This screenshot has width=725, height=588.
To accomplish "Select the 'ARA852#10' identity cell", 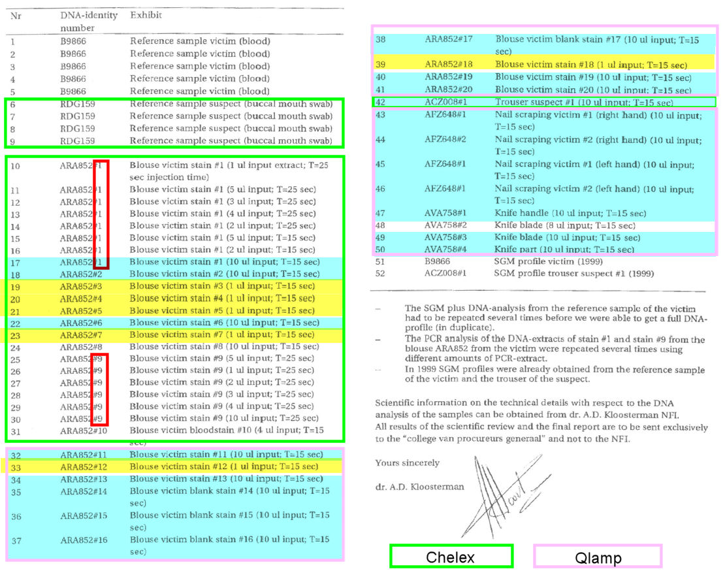I will pos(83,431).
